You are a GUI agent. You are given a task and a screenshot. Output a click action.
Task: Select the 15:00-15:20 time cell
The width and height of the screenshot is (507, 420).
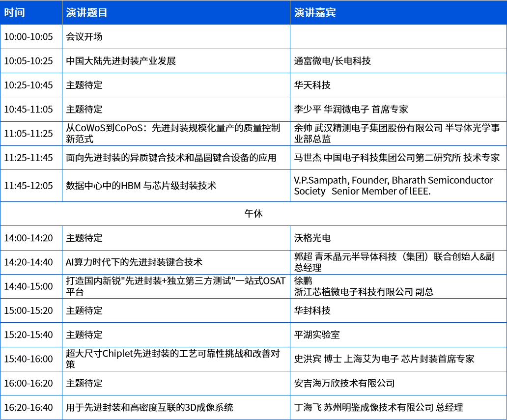point(31,311)
